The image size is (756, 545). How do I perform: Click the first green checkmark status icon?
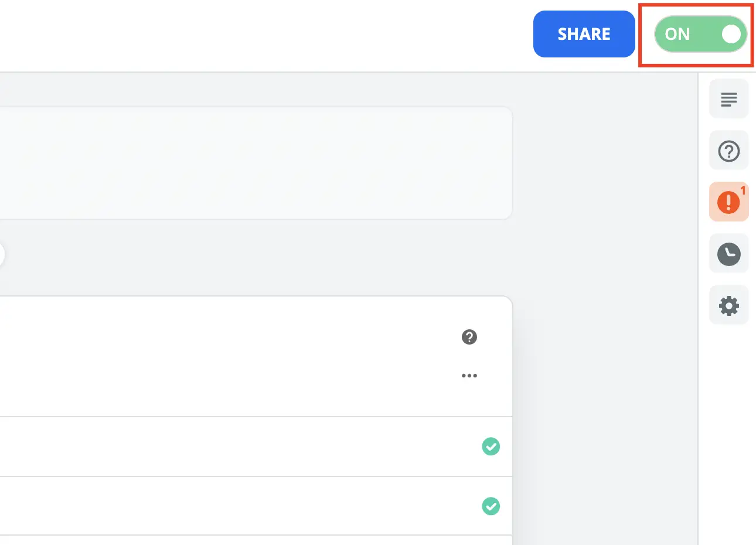(491, 447)
